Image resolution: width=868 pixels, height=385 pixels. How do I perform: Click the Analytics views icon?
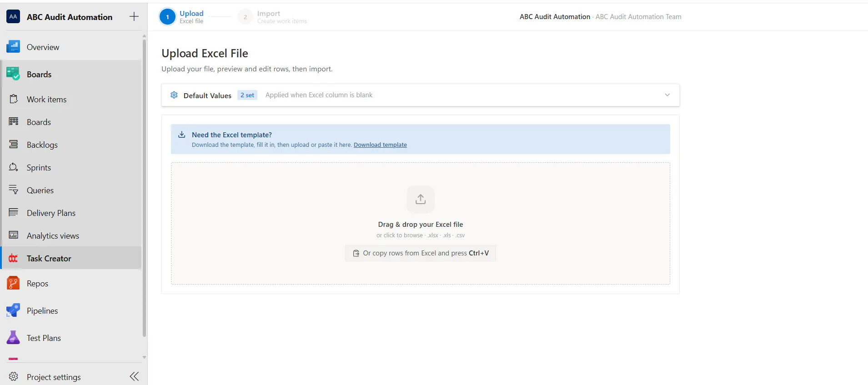point(14,235)
